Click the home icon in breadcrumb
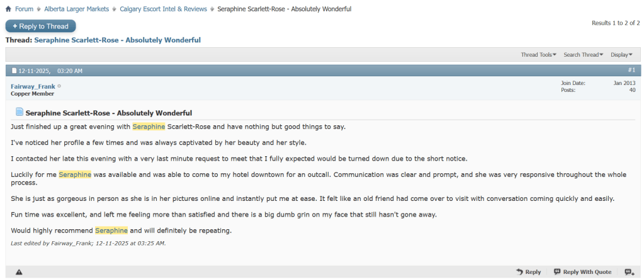644x279 pixels. tap(8, 9)
